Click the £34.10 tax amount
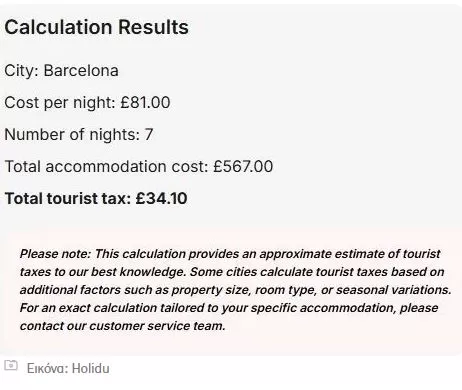Image resolution: width=462 pixels, height=390 pixels. [161, 199]
